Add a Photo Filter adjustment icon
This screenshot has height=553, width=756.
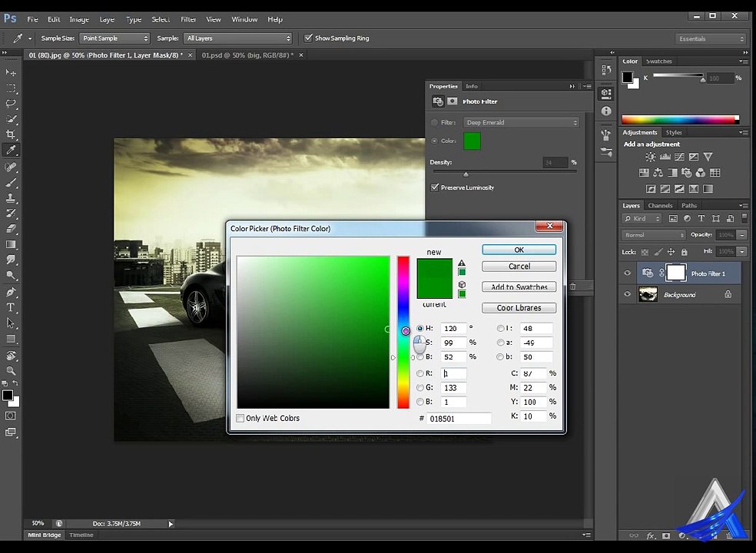pyautogui.click(x=687, y=173)
